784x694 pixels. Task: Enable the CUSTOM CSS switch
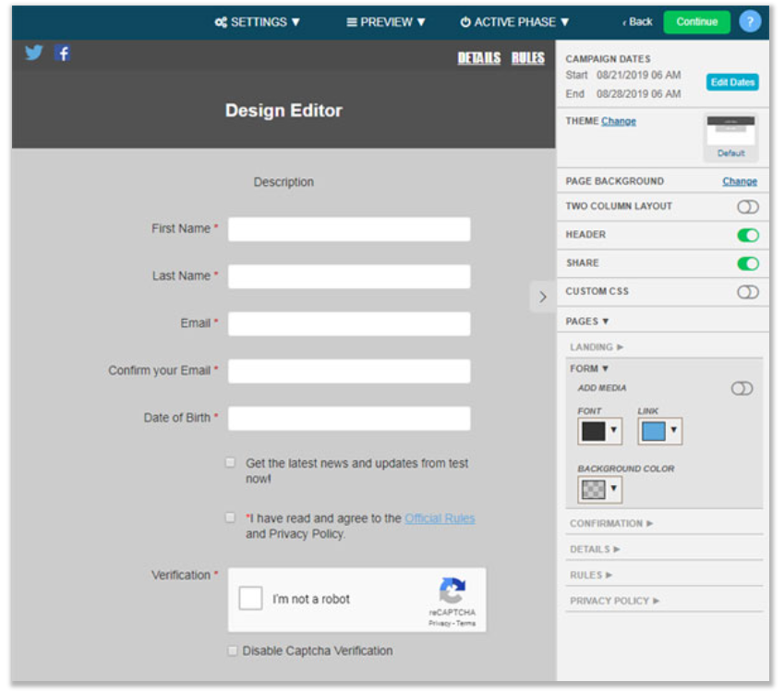click(747, 292)
